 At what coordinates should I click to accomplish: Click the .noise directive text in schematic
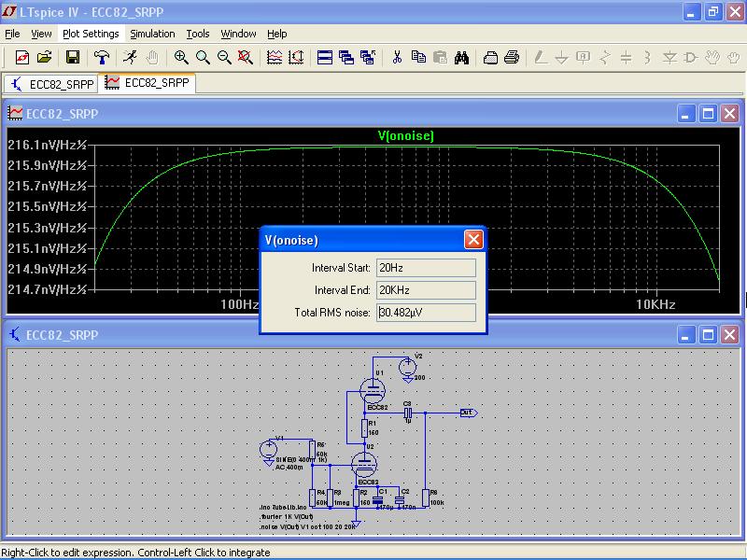coord(308,527)
